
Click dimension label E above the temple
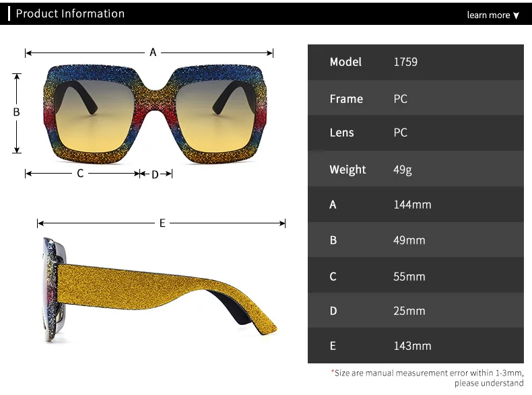(162, 223)
